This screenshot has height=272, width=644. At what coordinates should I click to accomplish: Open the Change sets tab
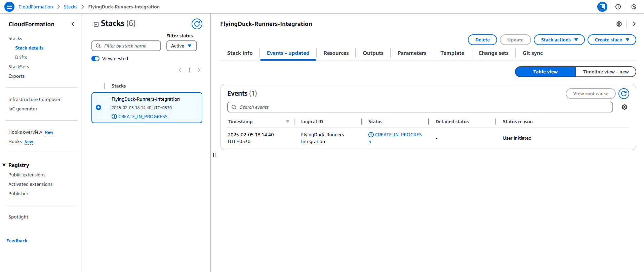493,53
